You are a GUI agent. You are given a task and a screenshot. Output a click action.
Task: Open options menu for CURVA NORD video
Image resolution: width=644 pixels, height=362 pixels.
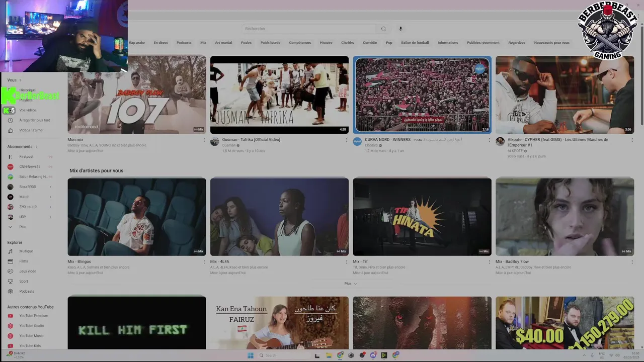coord(489,140)
